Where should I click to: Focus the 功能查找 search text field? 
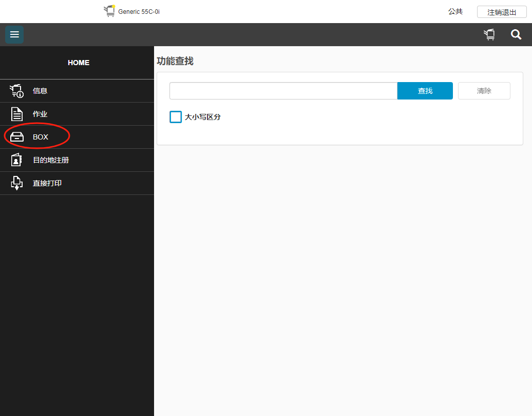(x=283, y=91)
